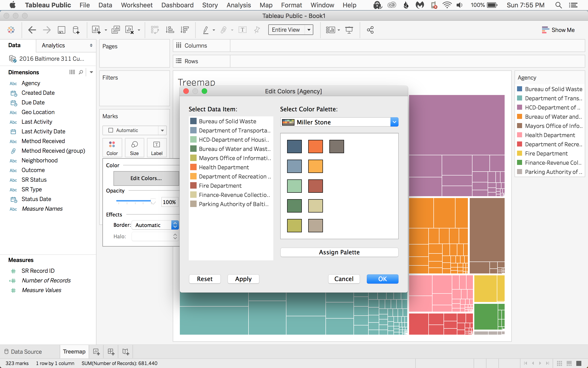Open the Border dropdown
This screenshot has height=368, width=588.
[x=155, y=225]
